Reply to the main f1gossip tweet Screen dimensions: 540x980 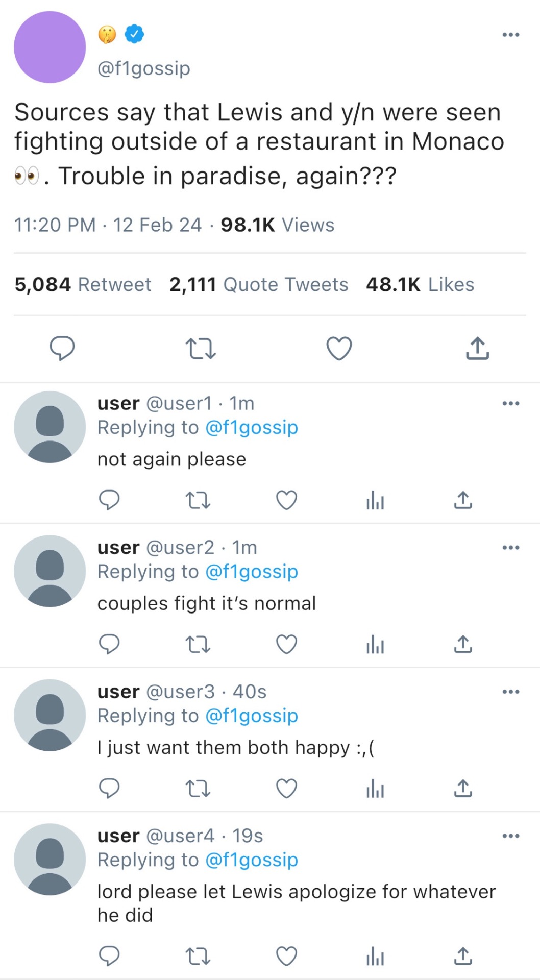[x=62, y=348]
